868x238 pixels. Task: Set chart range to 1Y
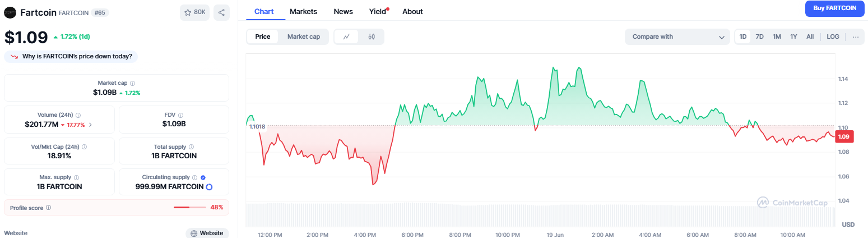click(793, 36)
